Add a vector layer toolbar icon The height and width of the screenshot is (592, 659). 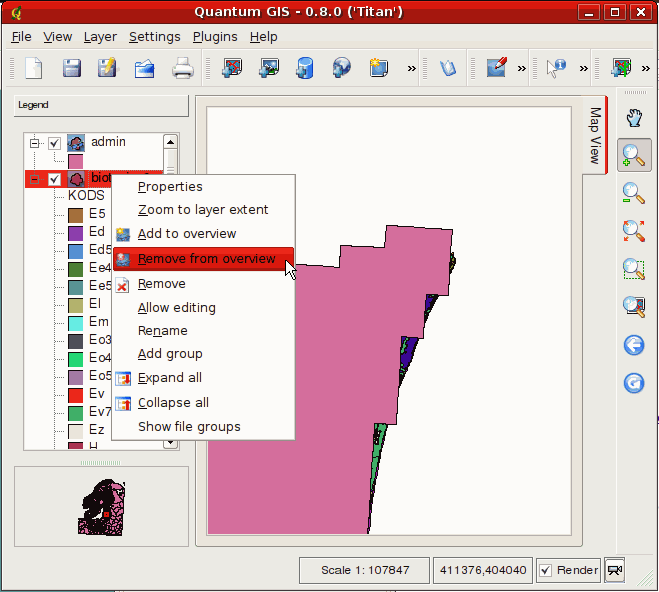pos(232,68)
